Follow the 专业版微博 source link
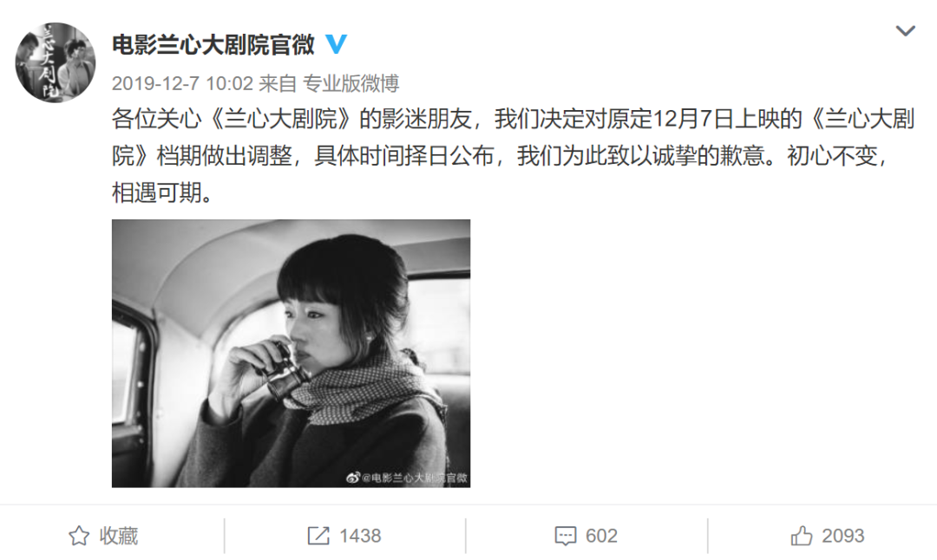Screen dimensions: 937x560 click(x=351, y=83)
